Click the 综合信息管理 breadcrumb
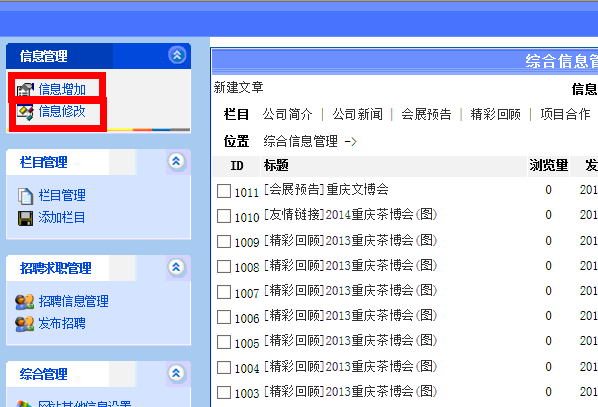Screen dimensions: 598x407 point(301,142)
